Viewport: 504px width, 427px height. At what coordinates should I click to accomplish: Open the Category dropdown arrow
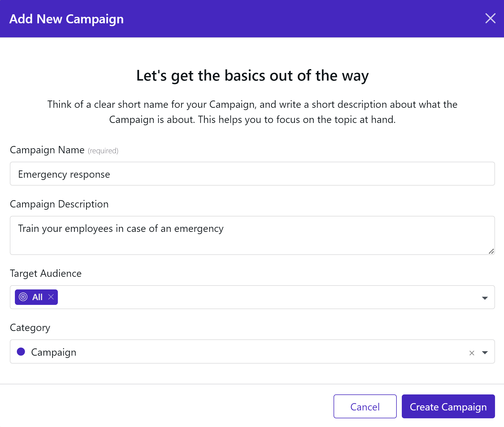coord(485,353)
